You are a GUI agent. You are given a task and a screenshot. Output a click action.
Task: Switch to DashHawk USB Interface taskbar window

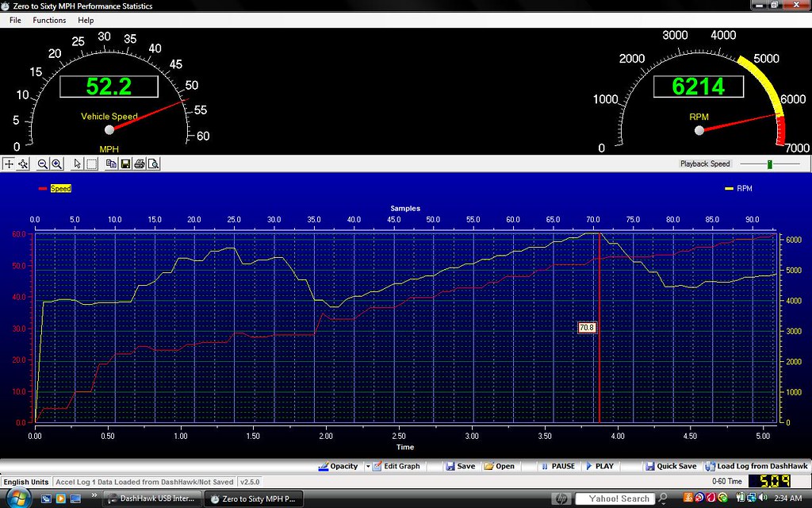click(x=151, y=498)
